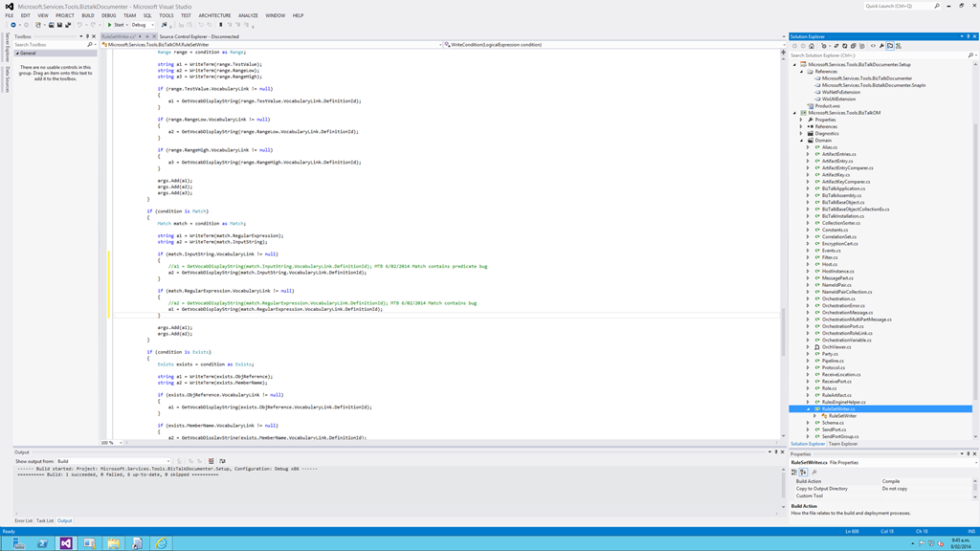This screenshot has height=551, width=980.
Task: Open File Explorer from the taskbar
Action: coord(113,543)
